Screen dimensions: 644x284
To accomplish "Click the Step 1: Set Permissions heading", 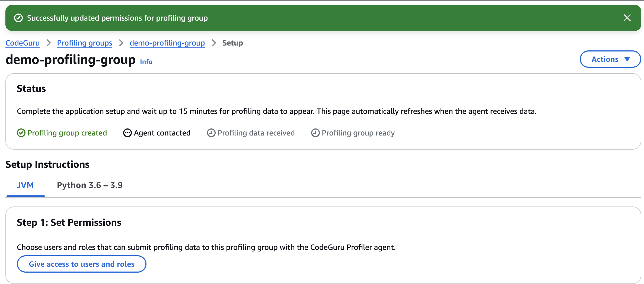I will [69, 222].
